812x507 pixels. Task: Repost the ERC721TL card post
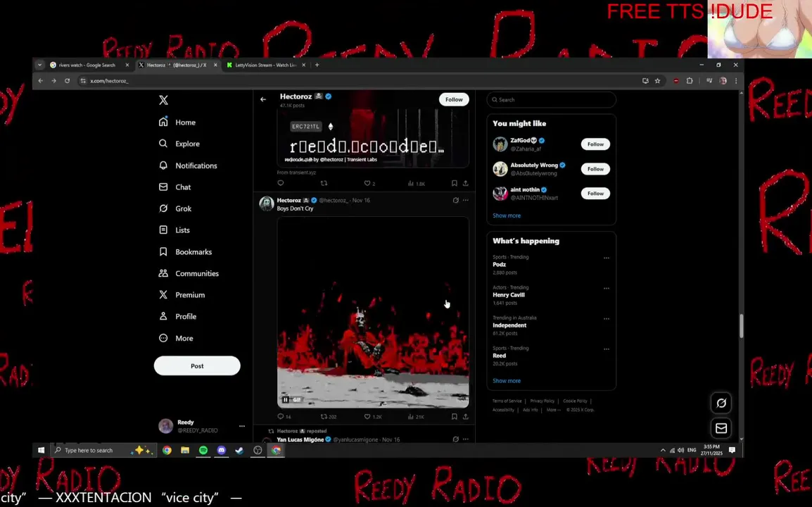click(324, 183)
